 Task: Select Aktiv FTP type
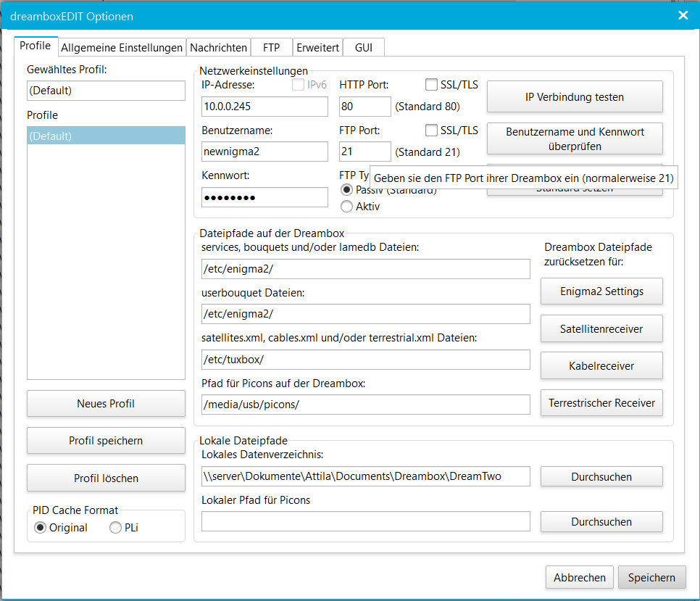347,207
